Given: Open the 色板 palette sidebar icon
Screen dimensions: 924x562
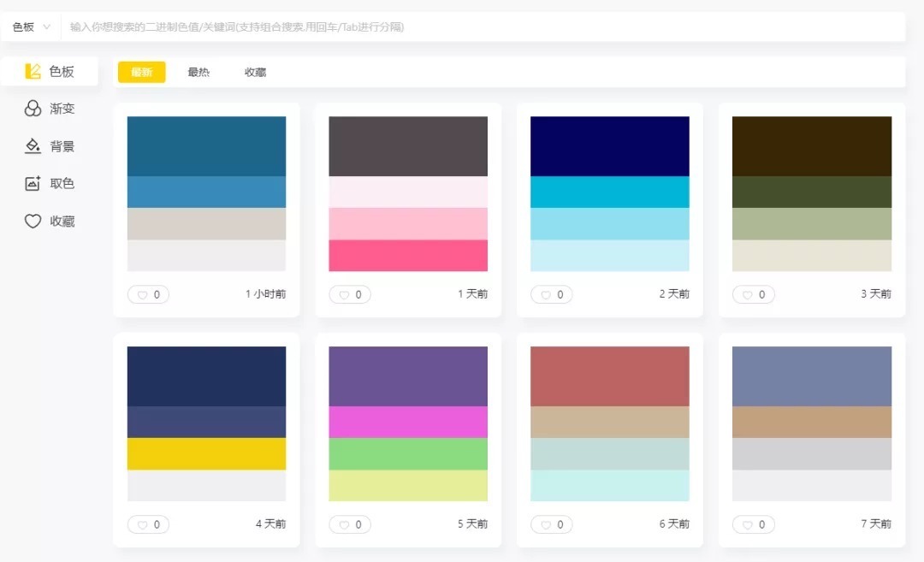Looking at the screenshot, I should (x=33, y=71).
